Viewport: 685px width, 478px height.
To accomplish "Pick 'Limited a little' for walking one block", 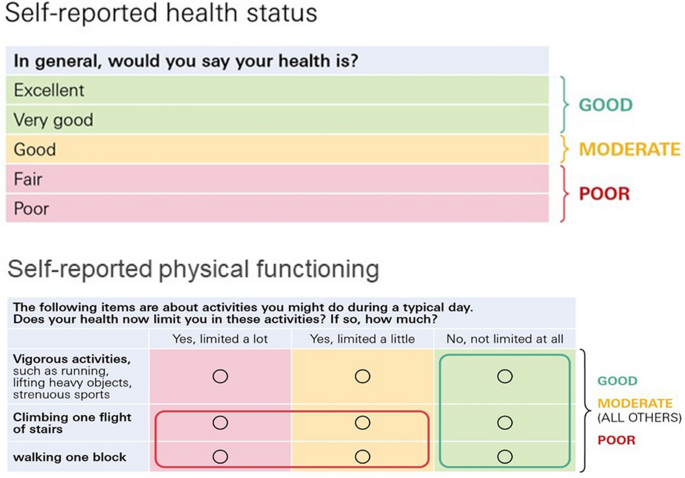I will 362,457.
